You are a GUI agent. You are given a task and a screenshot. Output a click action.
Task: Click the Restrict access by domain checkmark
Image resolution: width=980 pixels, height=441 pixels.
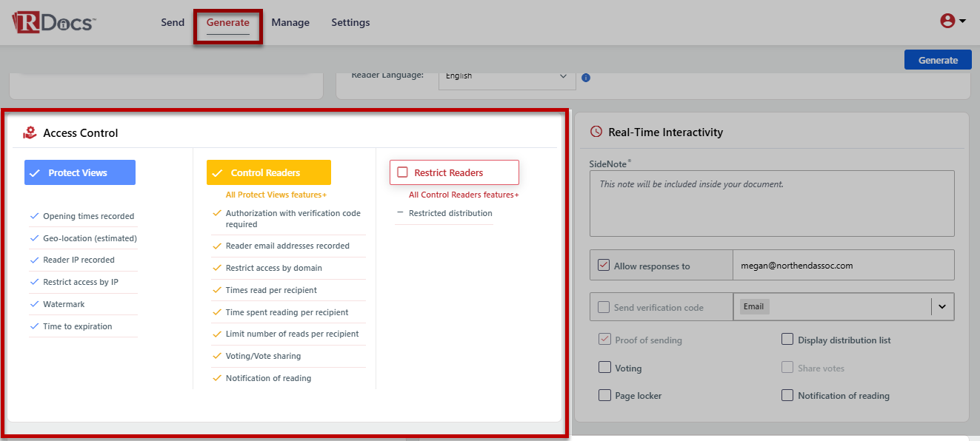point(217,268)
